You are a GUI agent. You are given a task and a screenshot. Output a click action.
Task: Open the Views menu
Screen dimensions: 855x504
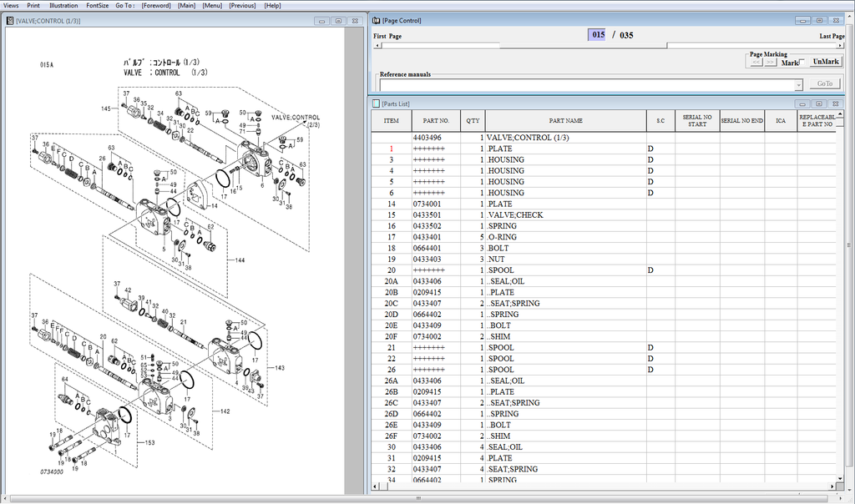pos(11,5)
